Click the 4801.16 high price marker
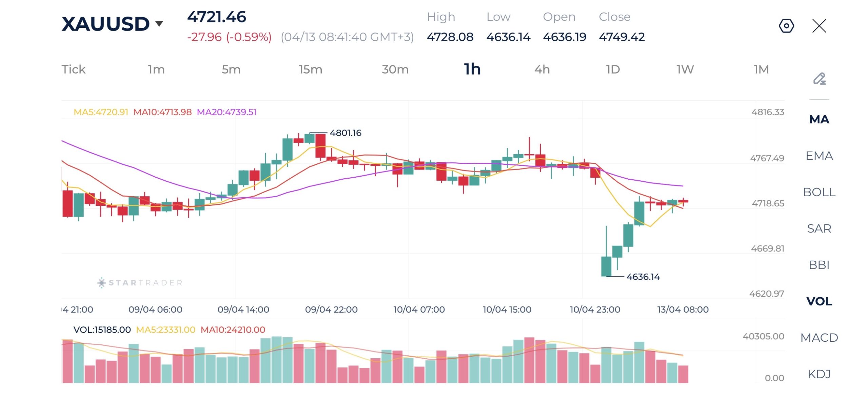Image resolution: width=868 pixels, height=399 pixels. (x=345, y=133)
